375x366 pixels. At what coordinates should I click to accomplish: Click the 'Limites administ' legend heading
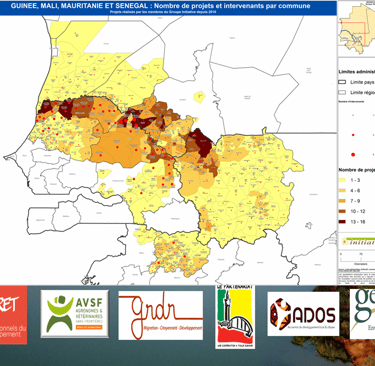tap(357, 72)
